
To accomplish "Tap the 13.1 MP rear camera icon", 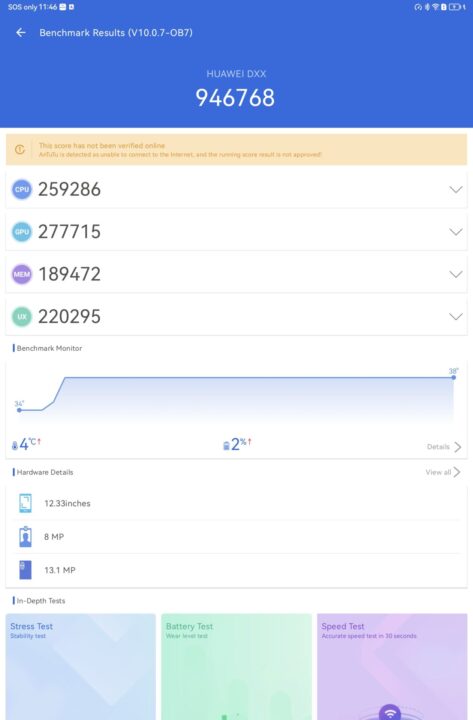I will (25, 570).
